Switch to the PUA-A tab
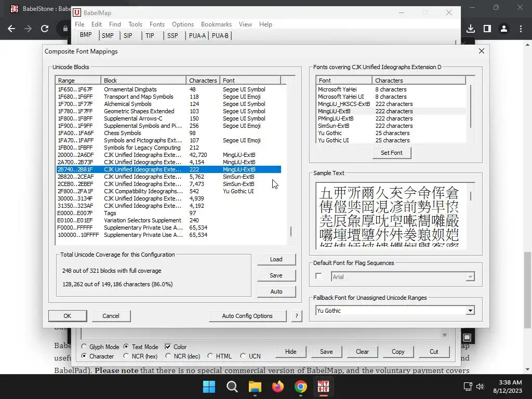The width and height of the screenshot is (532, 399). [x=197, y=36]
